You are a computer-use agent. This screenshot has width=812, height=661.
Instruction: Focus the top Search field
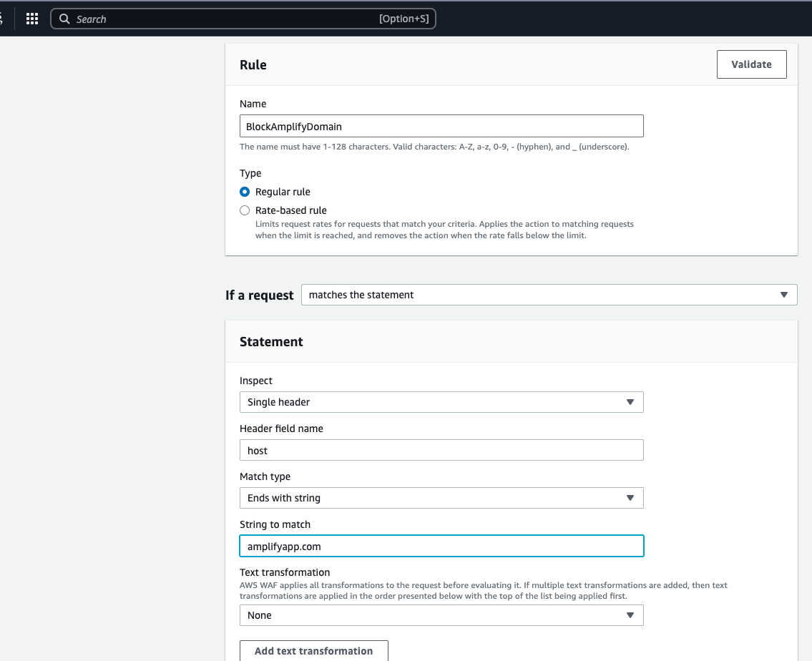pyautogui.click(x=243, y=19)
